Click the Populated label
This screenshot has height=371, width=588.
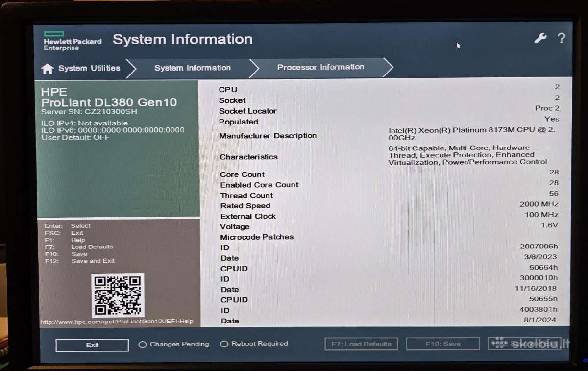(x=238, y=122)
